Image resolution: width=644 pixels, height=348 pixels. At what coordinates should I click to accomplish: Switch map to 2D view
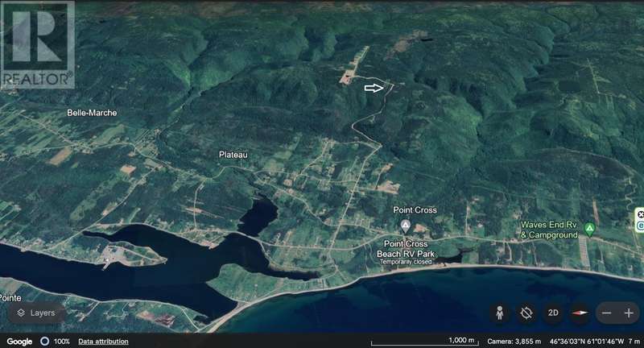click(x=554, y=313)
